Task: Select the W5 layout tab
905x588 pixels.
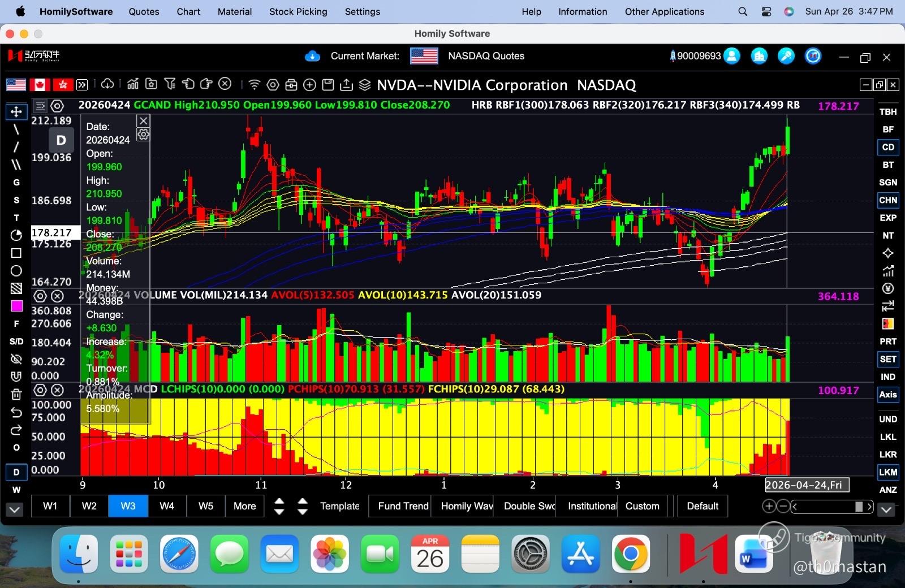Action: pyautogui.click(x=206, y=506)
